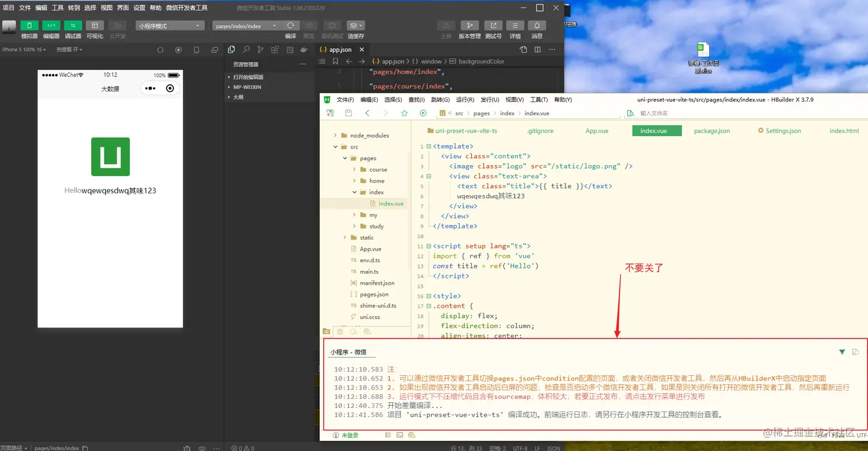Image resolution: width=868 pixels, height=451 pixels.
Task: Open HBuilder 文件(F) menu
Action: pos(346,99)
